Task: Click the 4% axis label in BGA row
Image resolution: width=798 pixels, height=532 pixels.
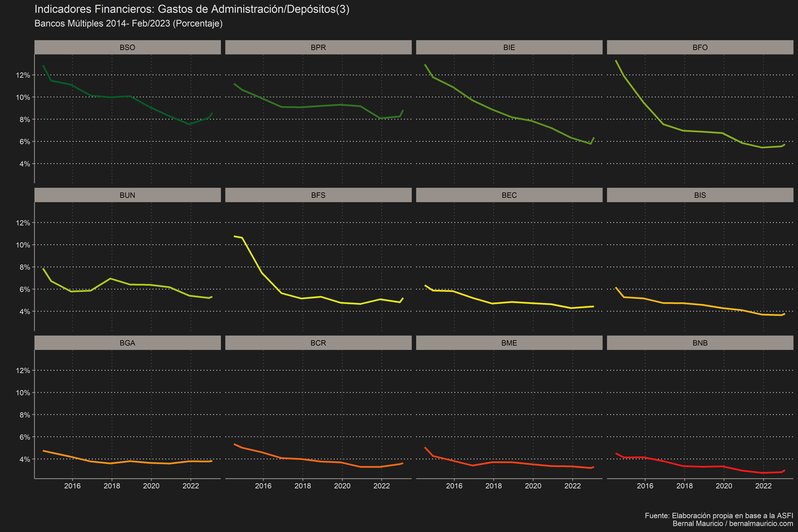Action: tap(25, 459)
